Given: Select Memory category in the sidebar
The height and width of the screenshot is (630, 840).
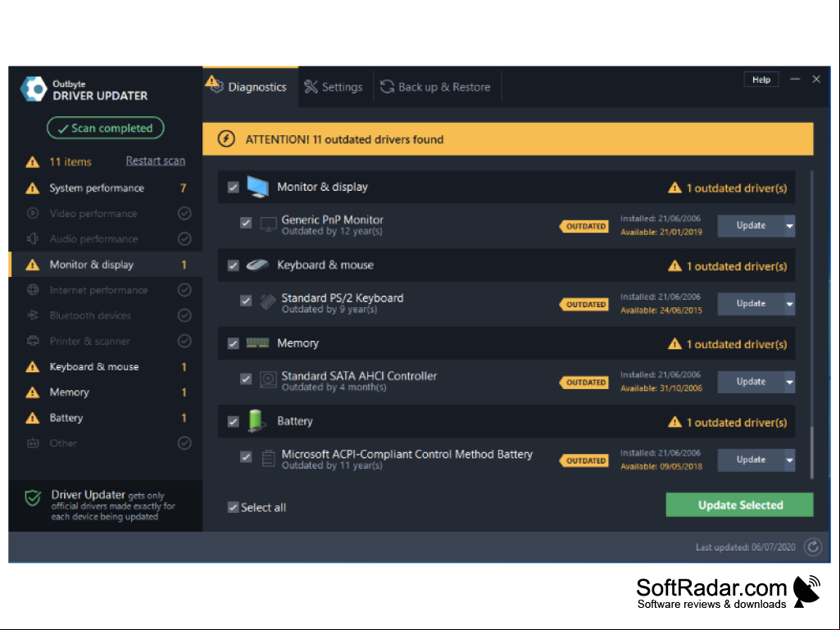Looking at the screenshot, I should pos(106,392).
